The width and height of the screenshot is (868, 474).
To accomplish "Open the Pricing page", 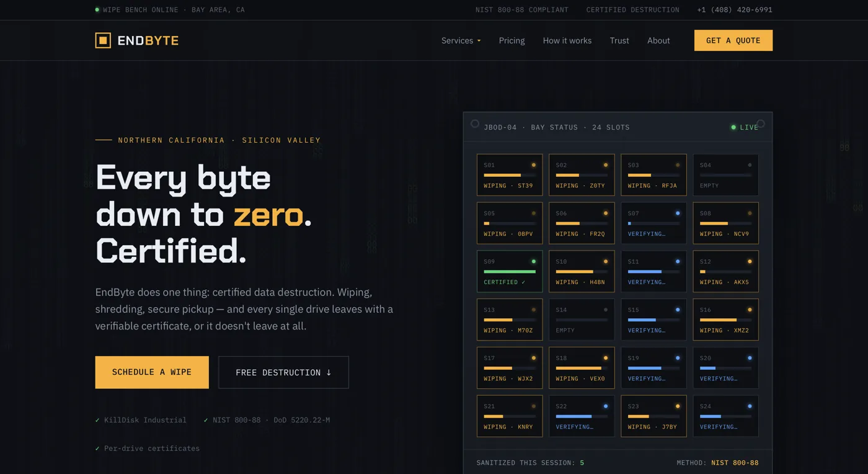I will (x=511, y=40).
